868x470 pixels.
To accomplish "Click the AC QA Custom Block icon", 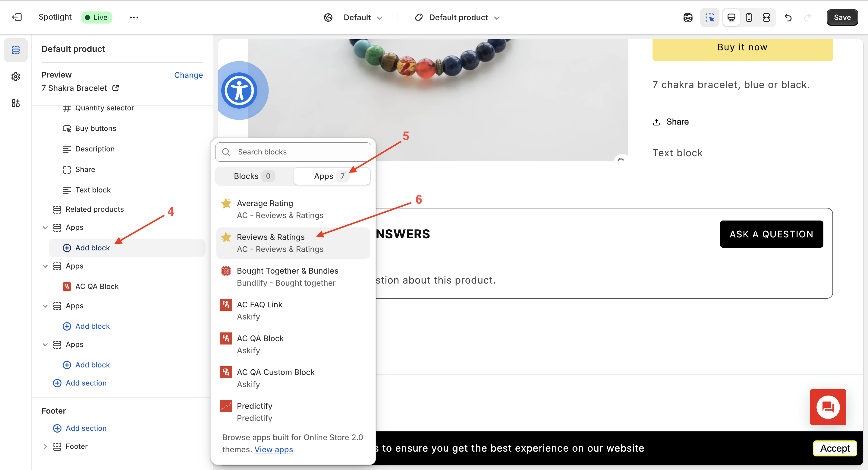I will click(226, 372).
